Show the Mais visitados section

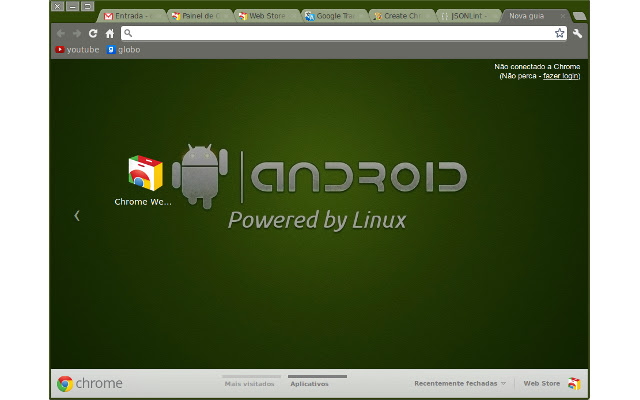[249, 384]
